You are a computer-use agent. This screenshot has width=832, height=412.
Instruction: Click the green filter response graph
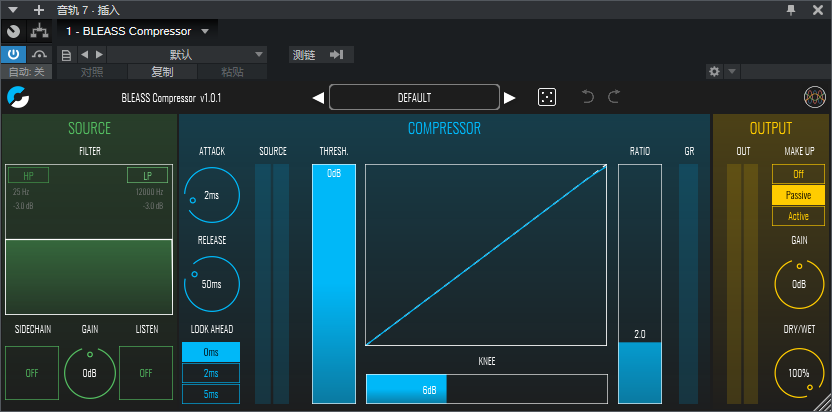(x=89, y=239)
